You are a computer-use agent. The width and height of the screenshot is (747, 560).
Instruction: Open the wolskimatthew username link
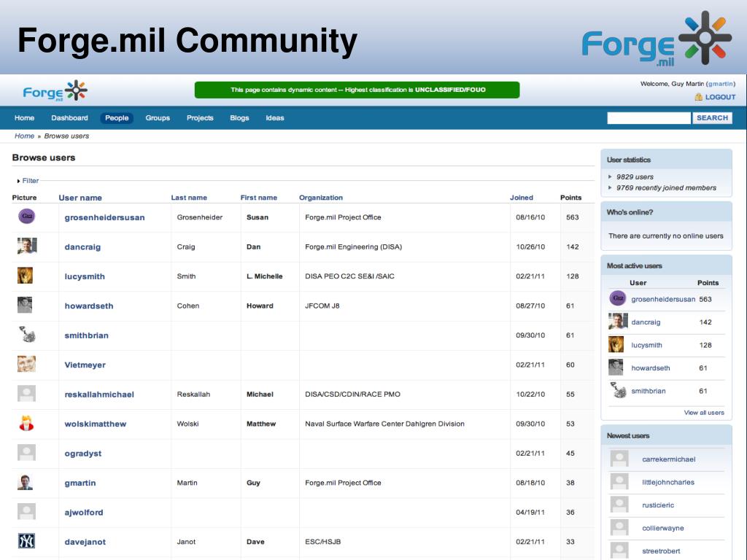[96, 424]
